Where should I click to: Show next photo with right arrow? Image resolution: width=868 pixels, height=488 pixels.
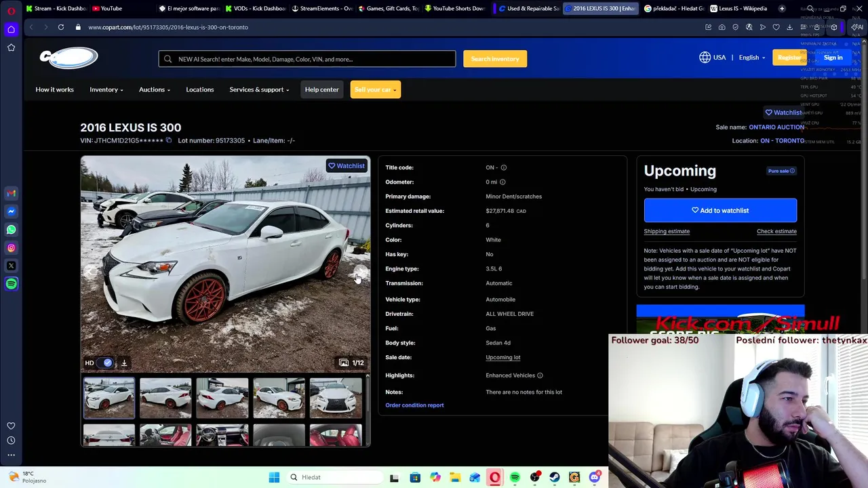pyautogui.click(x=361, y=272)
